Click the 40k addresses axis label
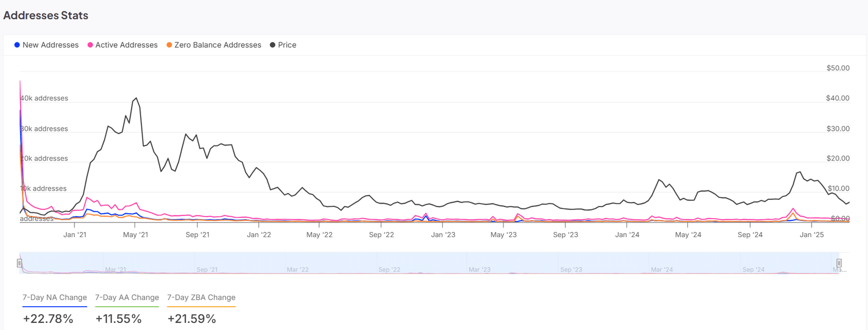The width and height of the screenshot is (868, 330). [44, 98]
